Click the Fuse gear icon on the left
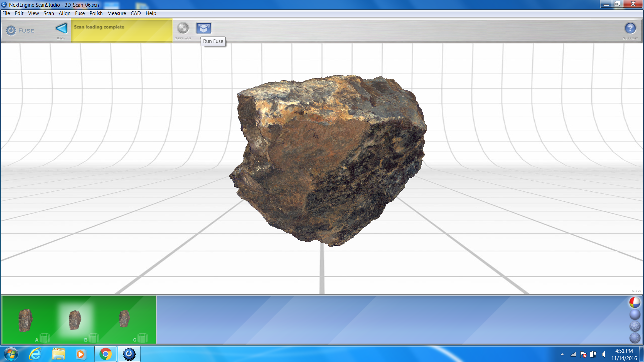644x362 pixels. click(11, 30)
